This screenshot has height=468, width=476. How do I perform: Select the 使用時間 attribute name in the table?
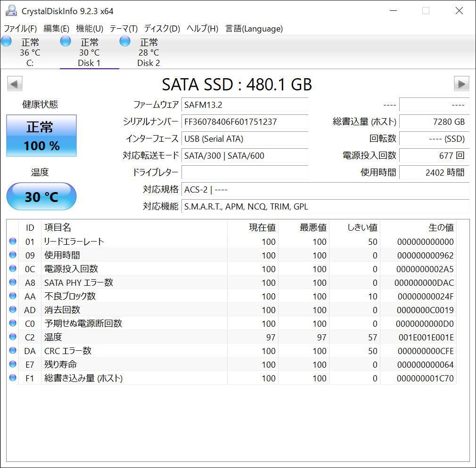(x=62, y=255)
